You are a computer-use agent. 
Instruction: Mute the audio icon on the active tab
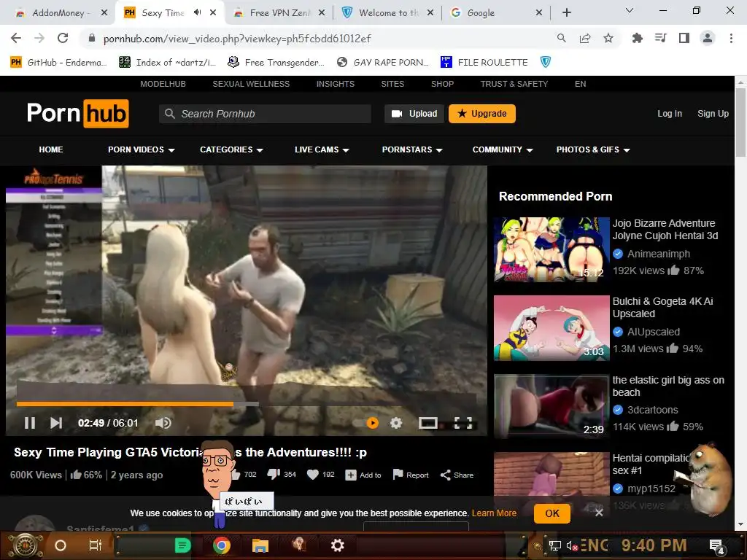197,12
